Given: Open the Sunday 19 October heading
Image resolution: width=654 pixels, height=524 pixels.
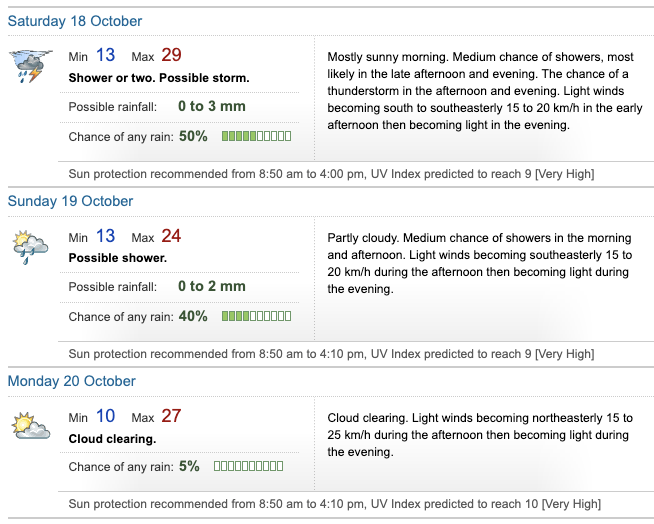Looking at the screenshot, I should (70, 201).
